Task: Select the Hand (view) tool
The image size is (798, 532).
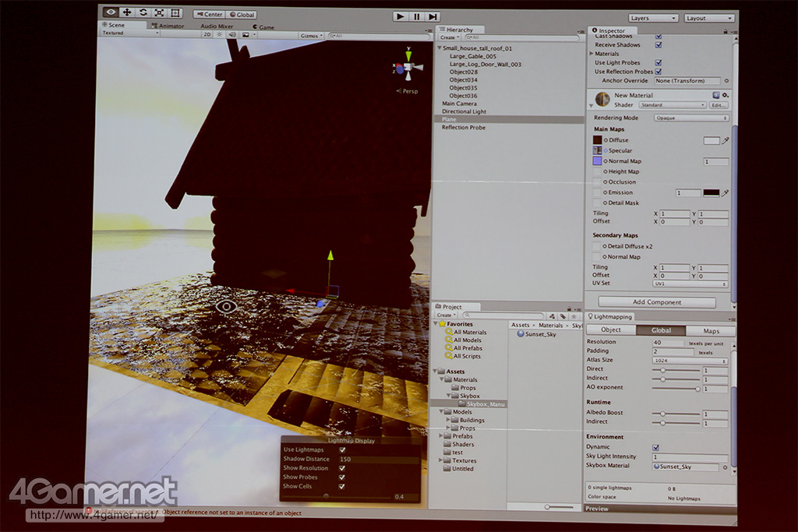Action: [111, 12]
